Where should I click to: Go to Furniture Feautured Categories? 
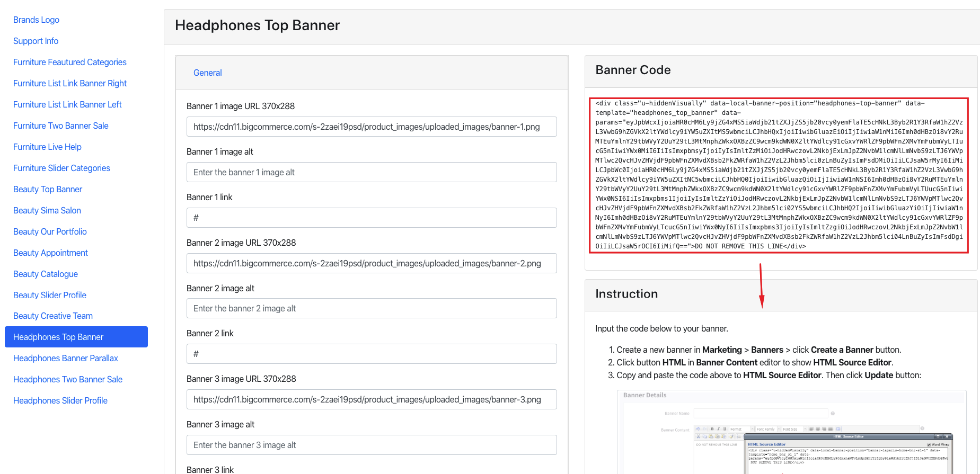[70, 62]
